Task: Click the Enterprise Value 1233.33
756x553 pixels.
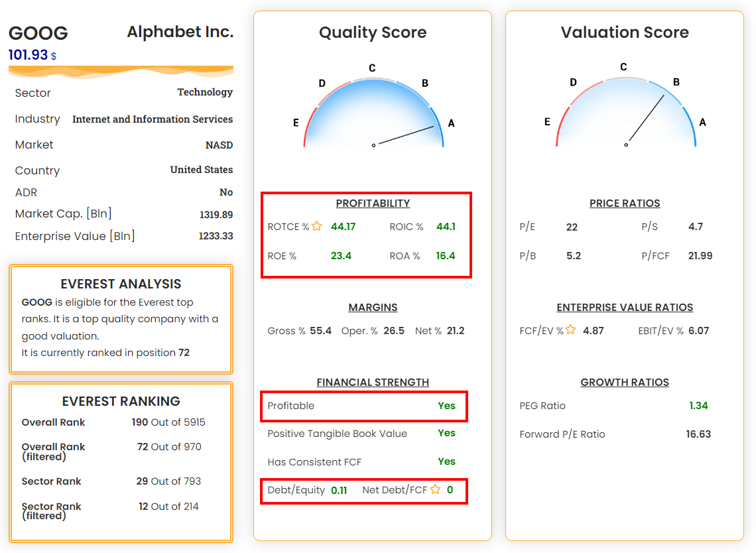Action: (216, 236)
